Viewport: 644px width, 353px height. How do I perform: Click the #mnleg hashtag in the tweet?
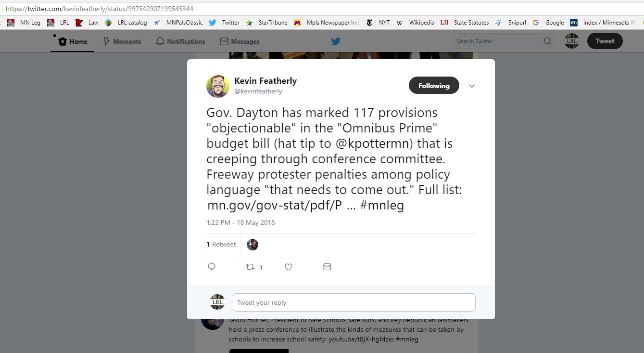click(382, 206)
